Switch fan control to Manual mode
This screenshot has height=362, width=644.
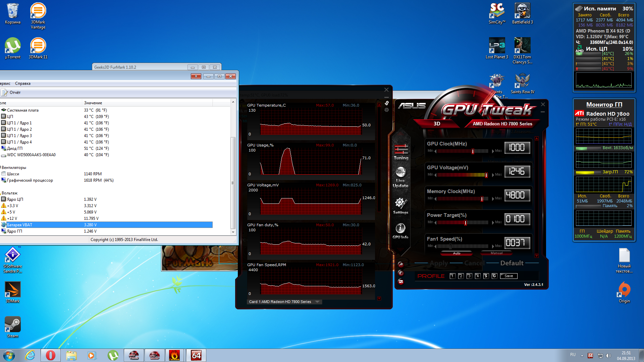tap(496, 253)
